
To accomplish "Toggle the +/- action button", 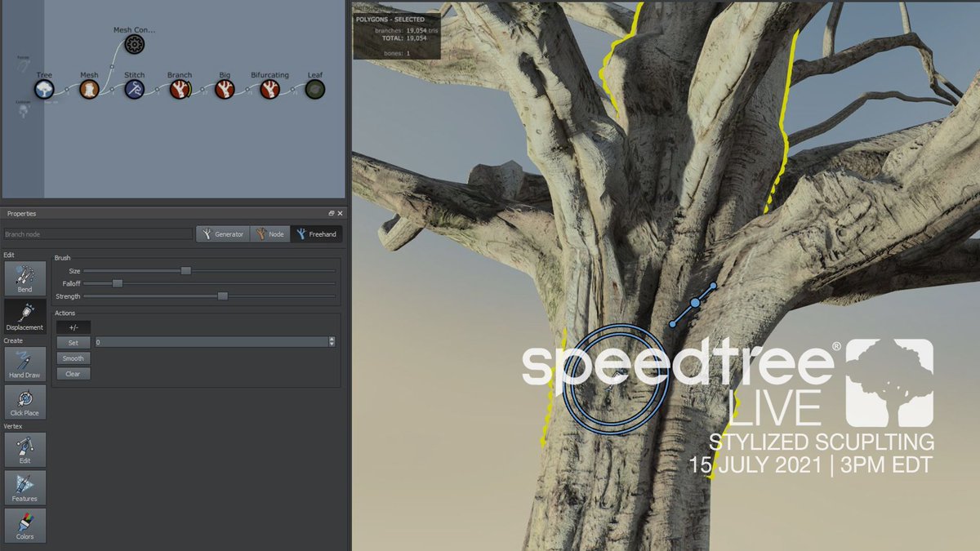I will 73,327.
